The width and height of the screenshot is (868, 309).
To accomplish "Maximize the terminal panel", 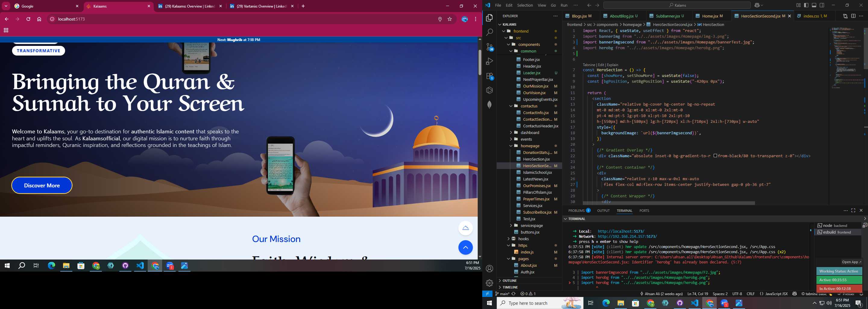I will (853, 211).
